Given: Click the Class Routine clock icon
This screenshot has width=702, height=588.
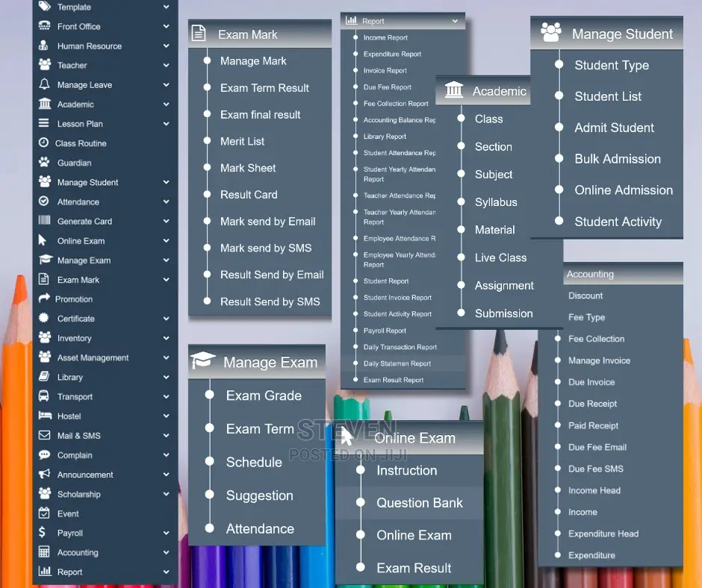Looking at the screenshot, I should pos(43,143).
